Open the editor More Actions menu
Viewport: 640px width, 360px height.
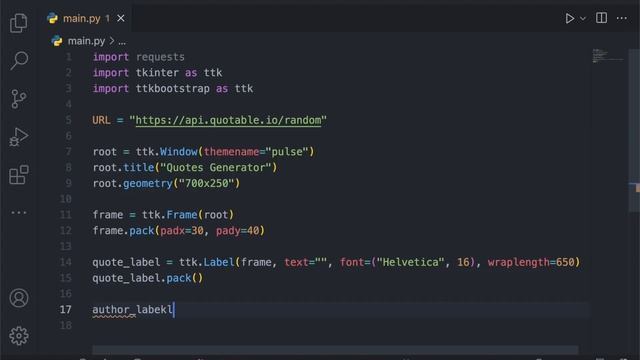tap(622, 18)
